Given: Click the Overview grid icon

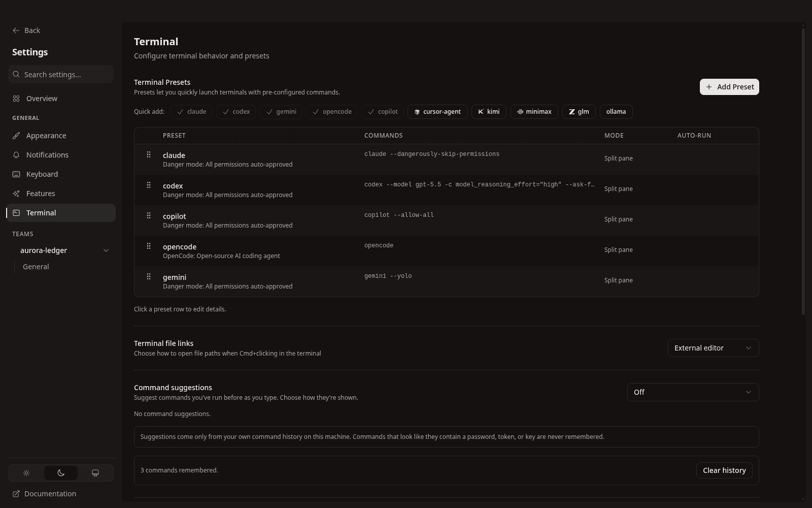Looking at the screenshot, I should (x=16, y=99).
